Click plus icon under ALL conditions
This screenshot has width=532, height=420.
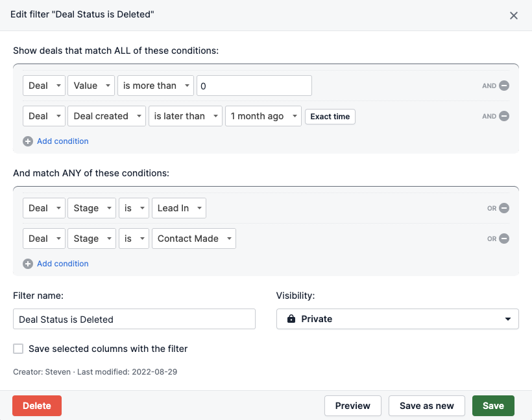(x=28, y=141)
